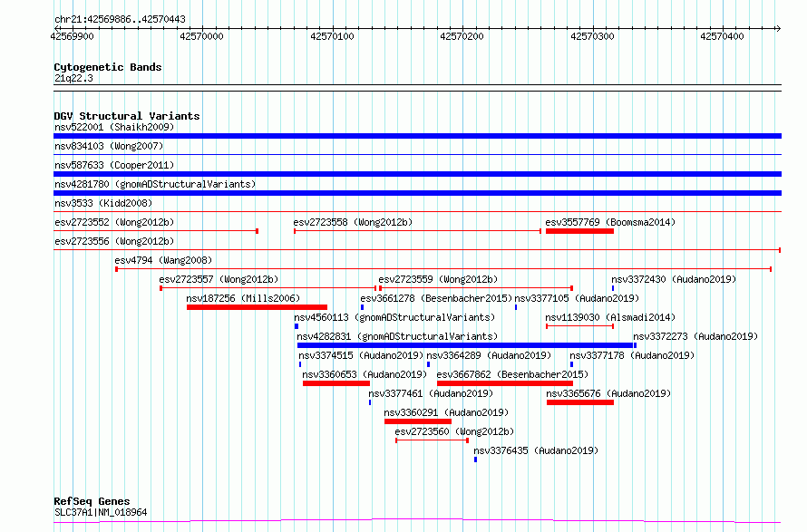Screen dimensions: 807x532
Task: Open nsv3377178 (Audano2019) label
Action: [632, 355]
